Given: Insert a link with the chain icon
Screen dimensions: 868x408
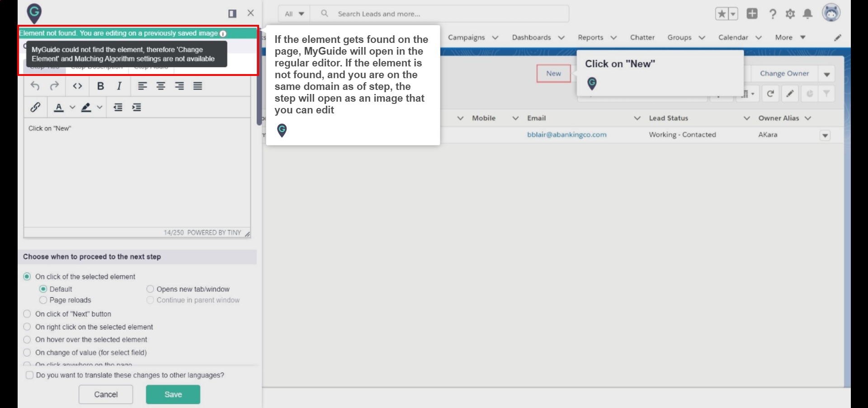Looking at the screenshot, I should coord(35,107).
